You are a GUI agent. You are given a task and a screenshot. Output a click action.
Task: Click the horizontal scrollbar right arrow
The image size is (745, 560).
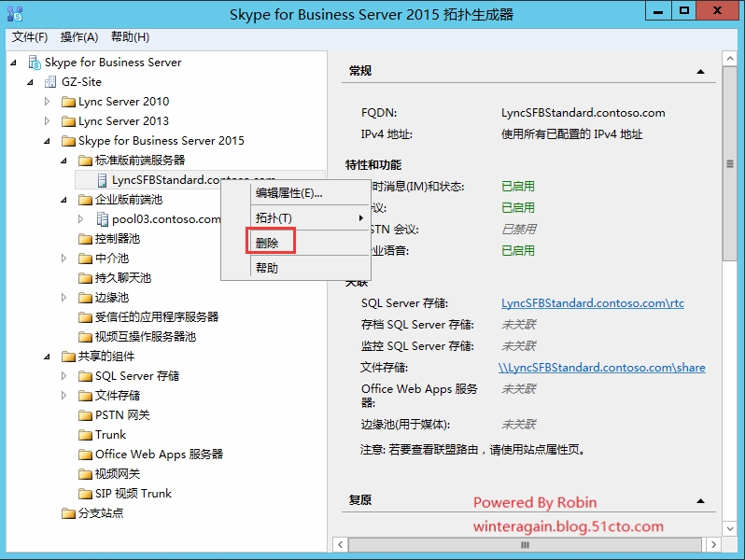pos(713,545)
